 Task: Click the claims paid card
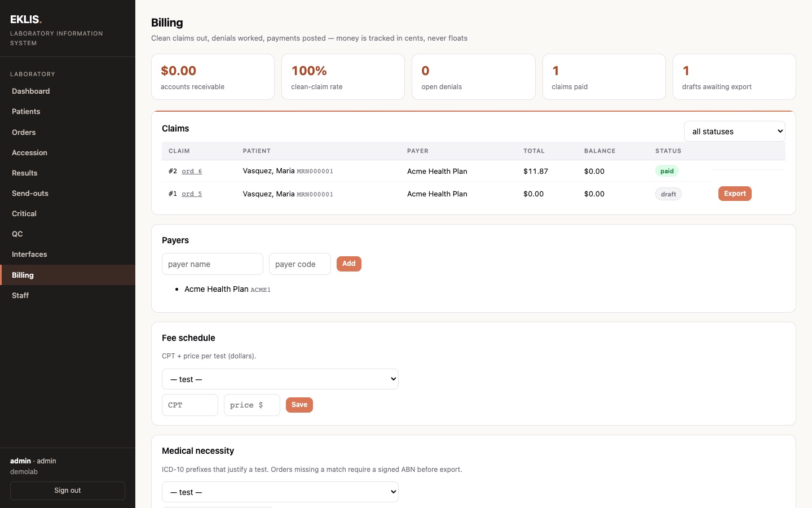click(604, 77)
